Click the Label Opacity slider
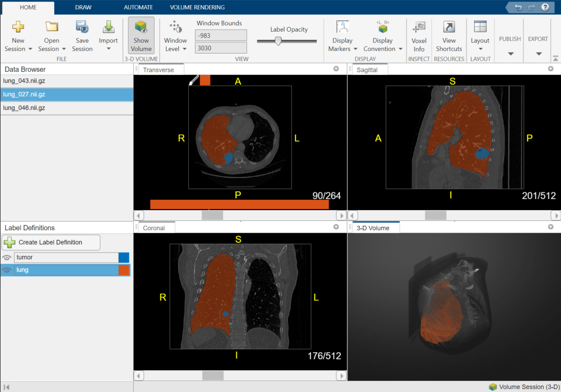Image resolution: width=561 pixels, height=392 pixels. coord(278,42)
